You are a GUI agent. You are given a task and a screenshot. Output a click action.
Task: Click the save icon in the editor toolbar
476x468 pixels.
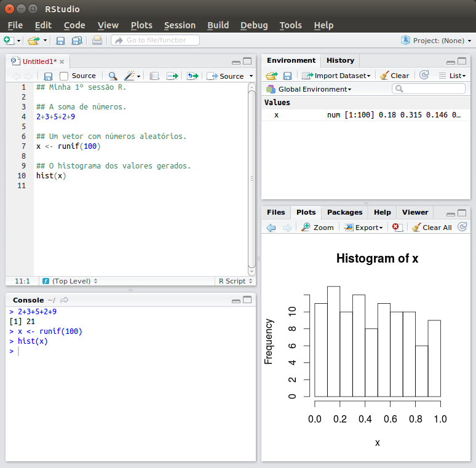(48, 76)
